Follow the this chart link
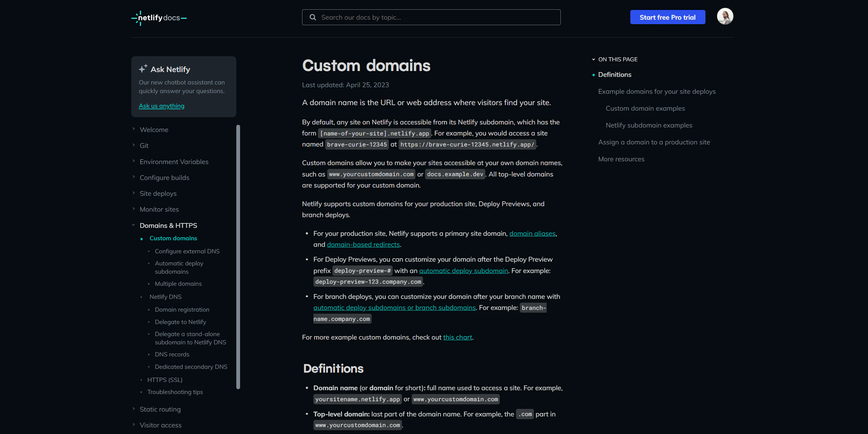The height and width of the screenshot is (434, 868). pyautogui.click(x=457, y=337)
